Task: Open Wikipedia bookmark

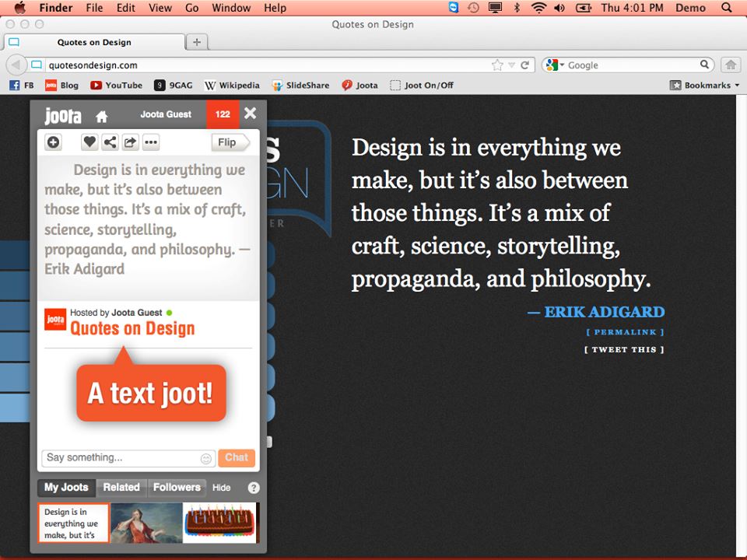Action: click(x=232, y=86)
